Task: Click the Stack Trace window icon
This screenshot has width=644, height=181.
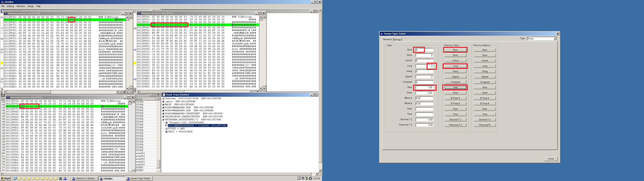Action: pos(164,95)
